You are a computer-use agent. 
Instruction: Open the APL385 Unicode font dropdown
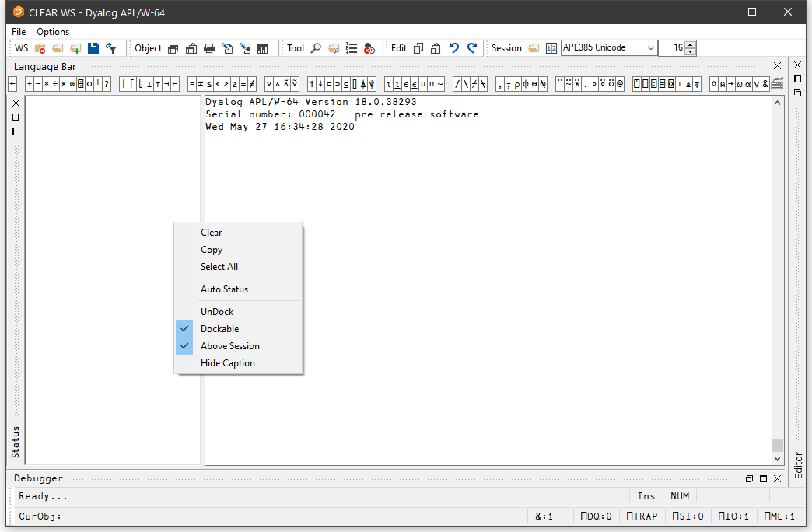[650, 48]
